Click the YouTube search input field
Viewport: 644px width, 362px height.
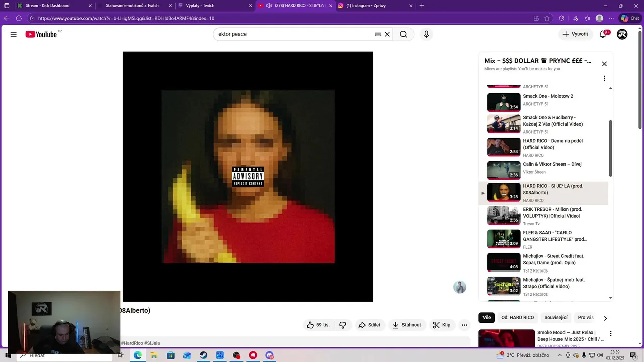[x=294, y=34]
